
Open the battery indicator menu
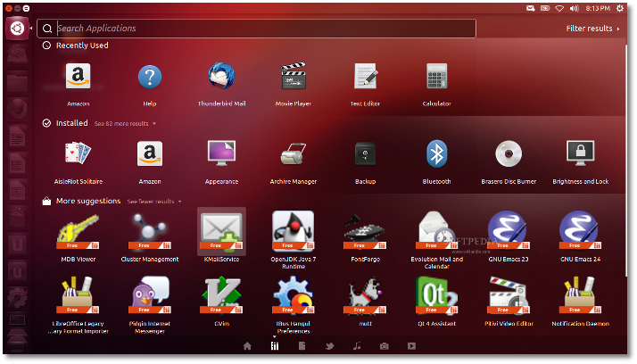[x=545, y=8]
